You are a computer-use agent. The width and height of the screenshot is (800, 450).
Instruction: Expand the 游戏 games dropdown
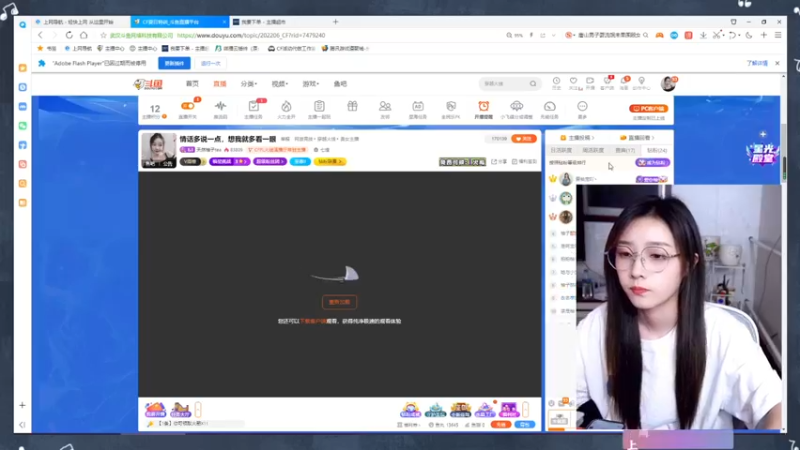tap(310, 84)
